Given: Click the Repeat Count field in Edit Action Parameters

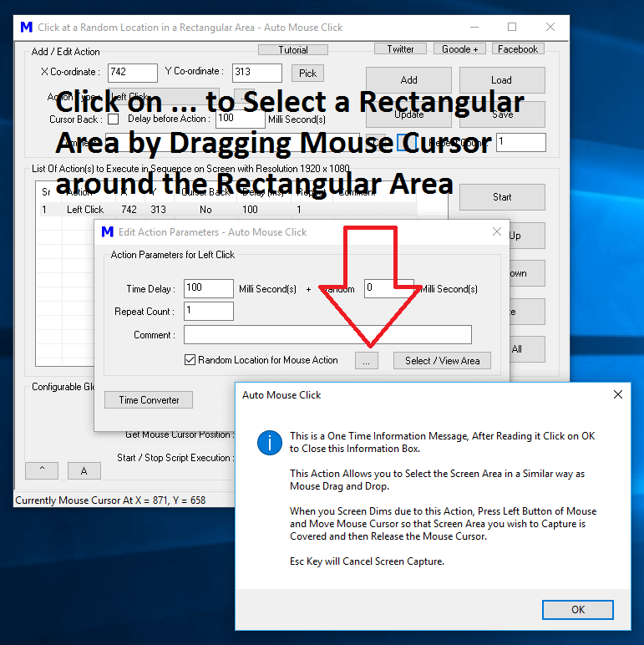Looking at the screenshot, I should click(x=209, y=311).
